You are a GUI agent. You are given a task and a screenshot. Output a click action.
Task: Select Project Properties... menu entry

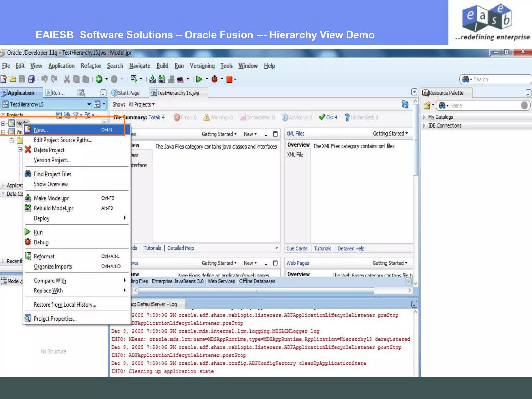[77, 318]
